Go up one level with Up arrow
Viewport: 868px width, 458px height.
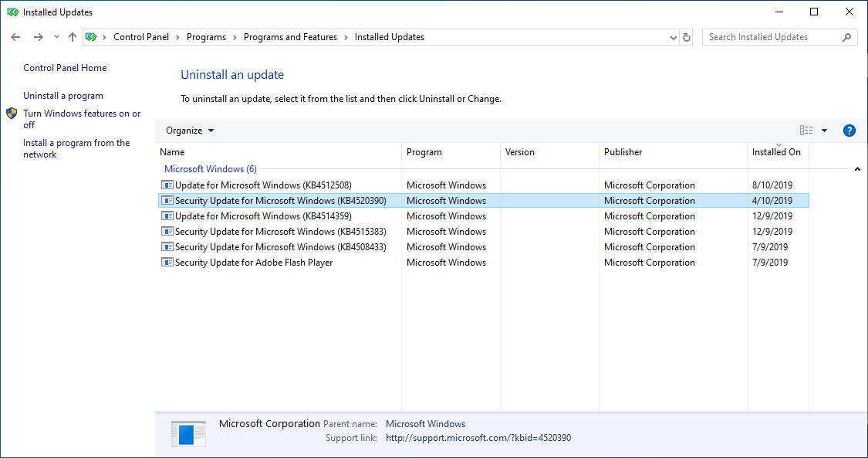coord(73,37)
